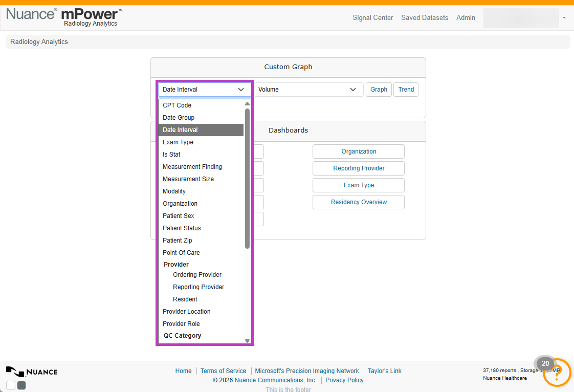The width and height of the screenshot is (574, 392).
Task: Open the orange help question mark icon
Action: [557, 373]
